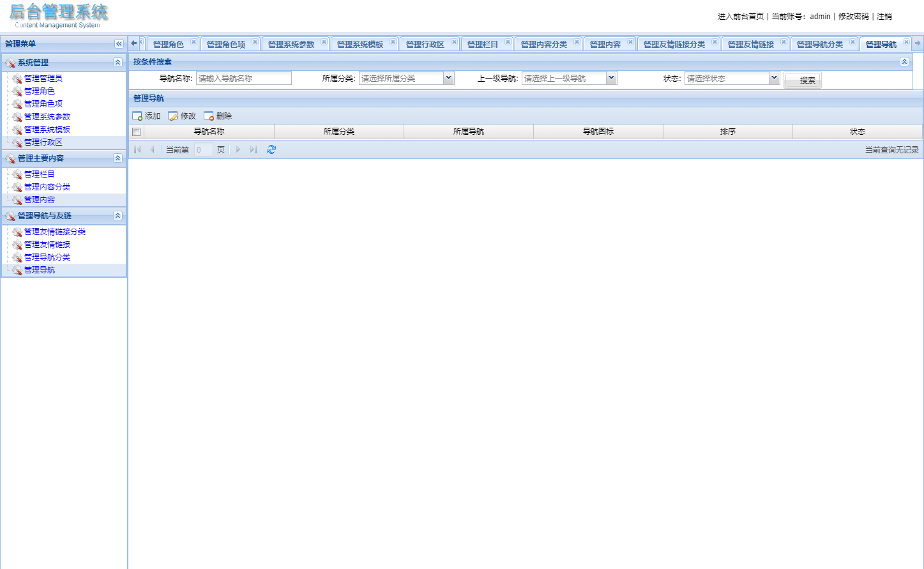The height and width of the screenshot is (569, 924).
Task: Collapse the entire 管理菜单 sidebar
Action: [119, 43]
